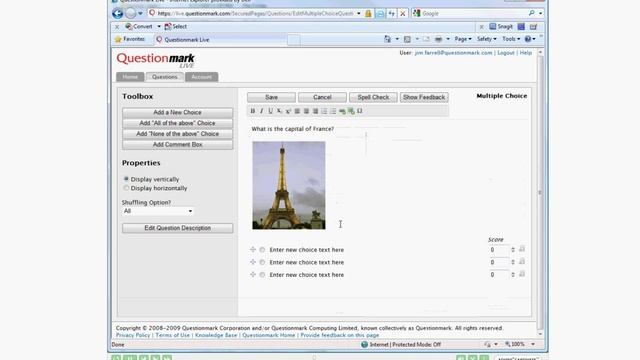The width and height of the screenshot is (640, 360).
Task: Click Edit Question Description button
Action: click(178, 228)
